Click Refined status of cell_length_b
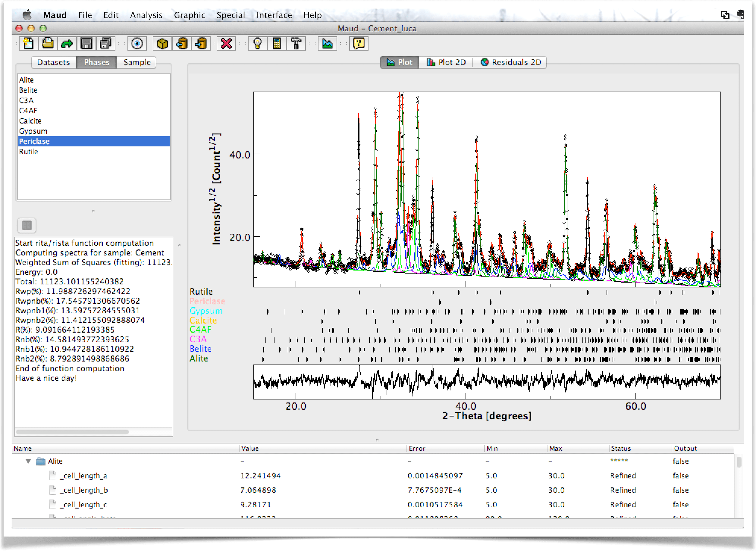Viewport: 756px width, 551px height. point(623,490)
